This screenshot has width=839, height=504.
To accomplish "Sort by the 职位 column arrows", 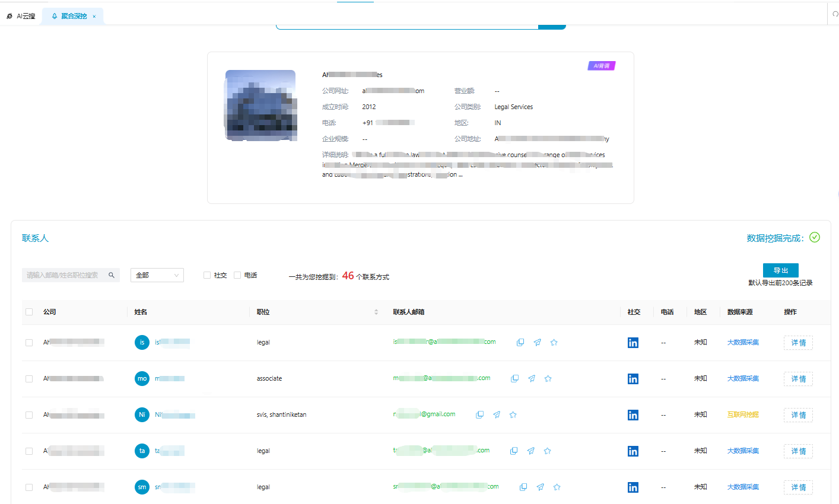I will (x=376, y=312).
